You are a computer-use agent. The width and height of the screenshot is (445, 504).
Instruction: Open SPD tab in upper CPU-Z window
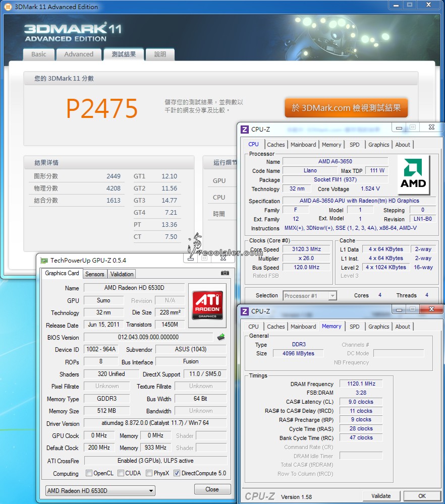coord(354,145)
